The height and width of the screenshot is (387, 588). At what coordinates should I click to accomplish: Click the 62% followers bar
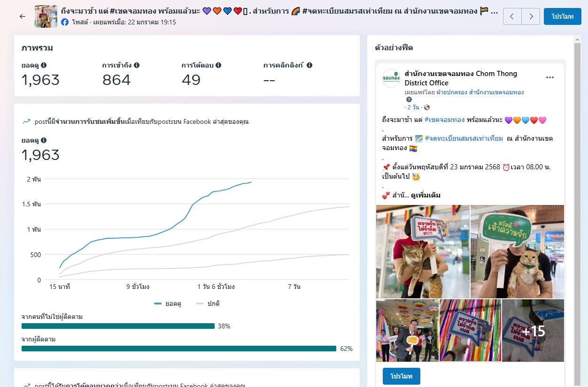coord(179,349)
